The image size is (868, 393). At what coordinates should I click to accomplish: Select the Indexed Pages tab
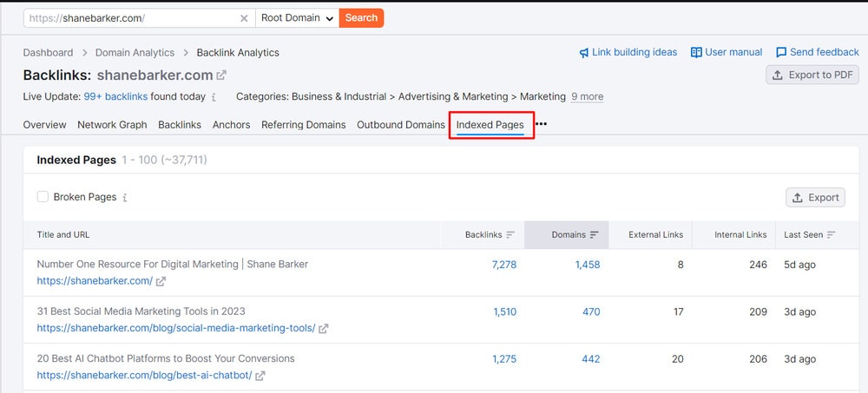click(x=490, y=125)
